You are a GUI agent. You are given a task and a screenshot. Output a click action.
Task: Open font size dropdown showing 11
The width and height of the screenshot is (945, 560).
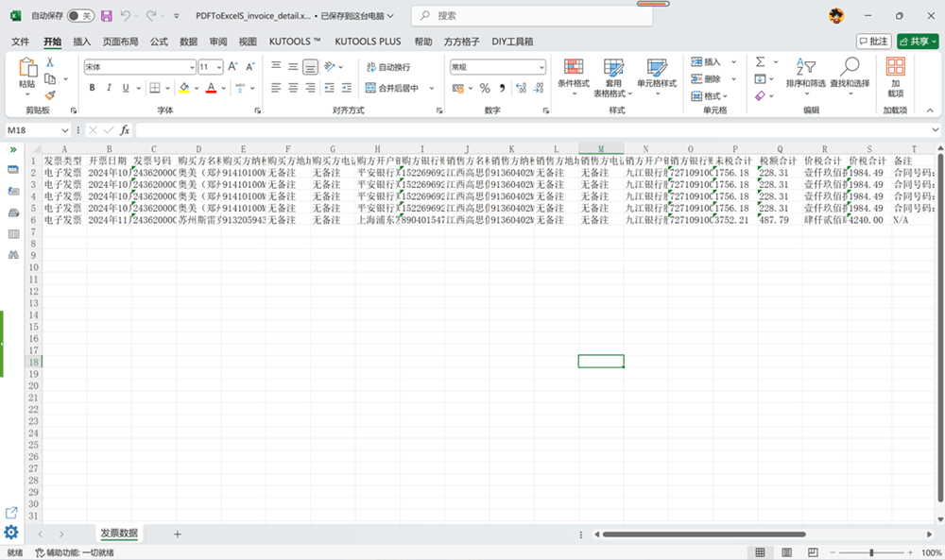tap(219, 67)
